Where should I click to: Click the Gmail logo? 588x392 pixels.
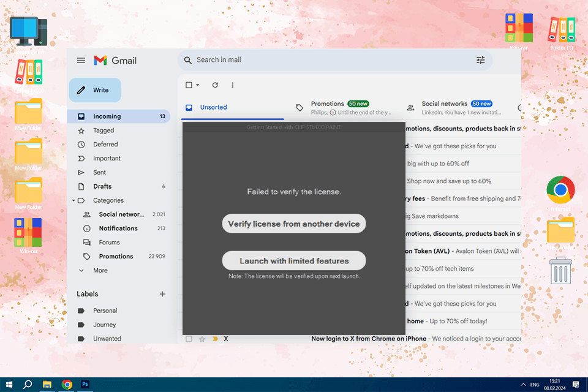coord(115,61)
